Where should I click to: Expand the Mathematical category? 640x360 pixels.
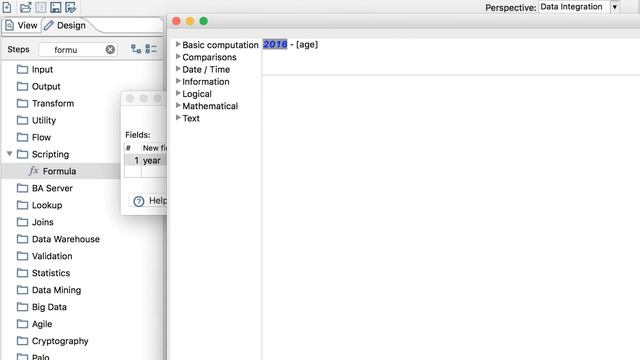click(x=178, y=105)
